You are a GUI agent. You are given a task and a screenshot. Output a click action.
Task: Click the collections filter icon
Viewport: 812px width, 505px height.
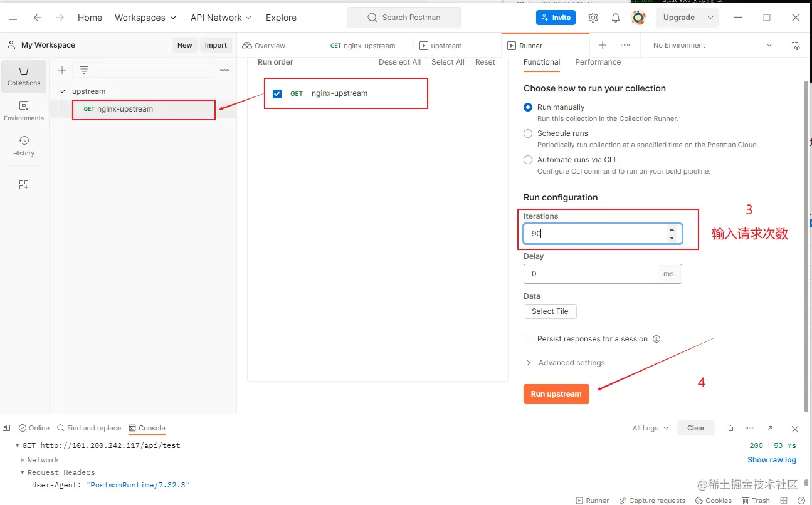click(x=84, y=70)
